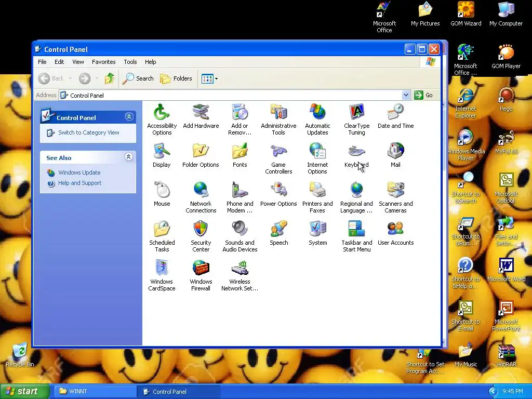Open the File menu
The width and height of the screenshot is (532, 399).
[x=42, y=62]
